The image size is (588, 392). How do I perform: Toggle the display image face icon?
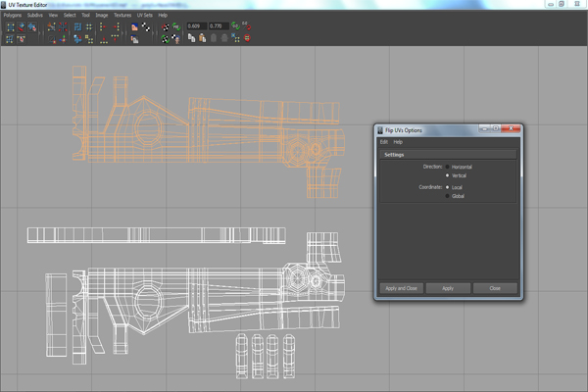click(x=134, y=27)
